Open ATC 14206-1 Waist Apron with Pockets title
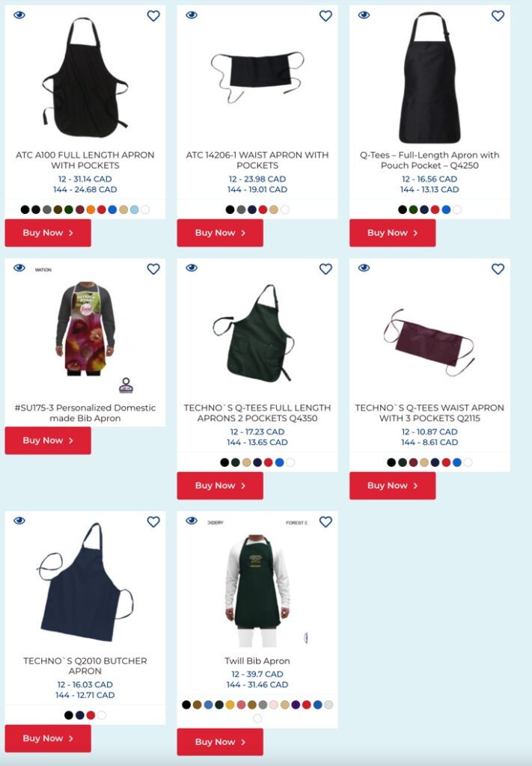 [257, 160]
